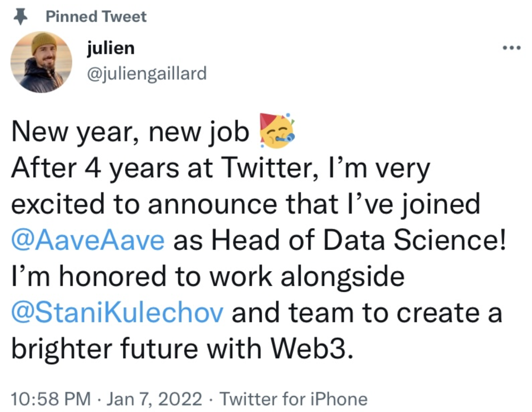This screenshot has width=532, height=412.
Task: Click the Pinned Tweet label
Action: click(96, 17)
